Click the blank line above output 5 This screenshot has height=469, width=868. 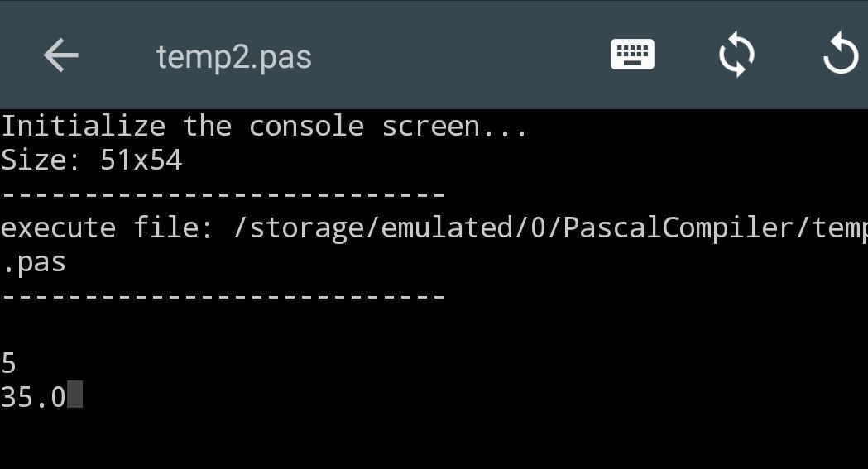pos(248,330)
